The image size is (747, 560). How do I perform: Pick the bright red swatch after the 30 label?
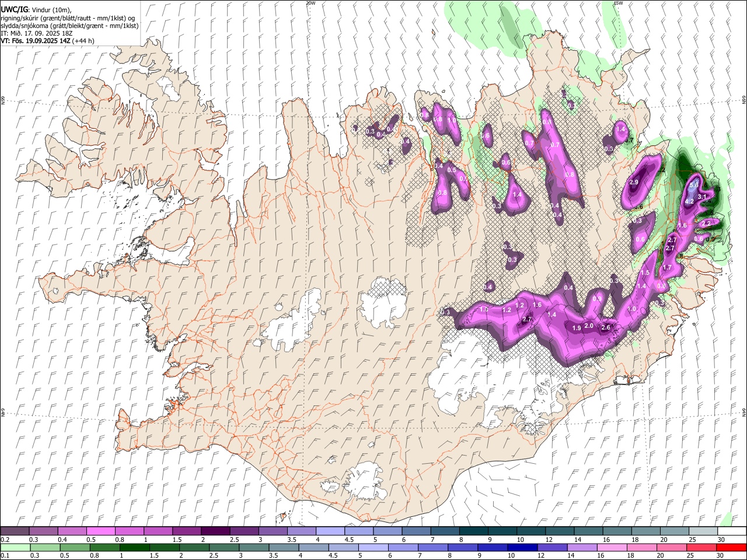[x=731, y=547]
